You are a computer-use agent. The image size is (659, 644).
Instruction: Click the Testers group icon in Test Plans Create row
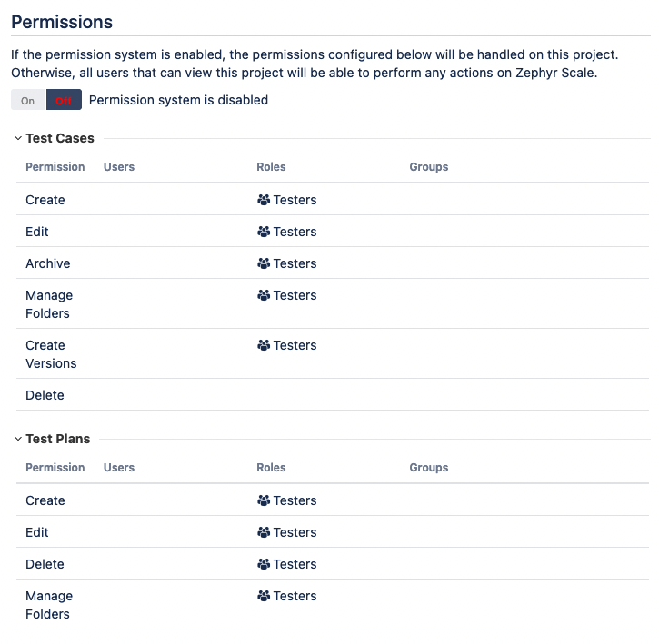(x=264, y=500)
